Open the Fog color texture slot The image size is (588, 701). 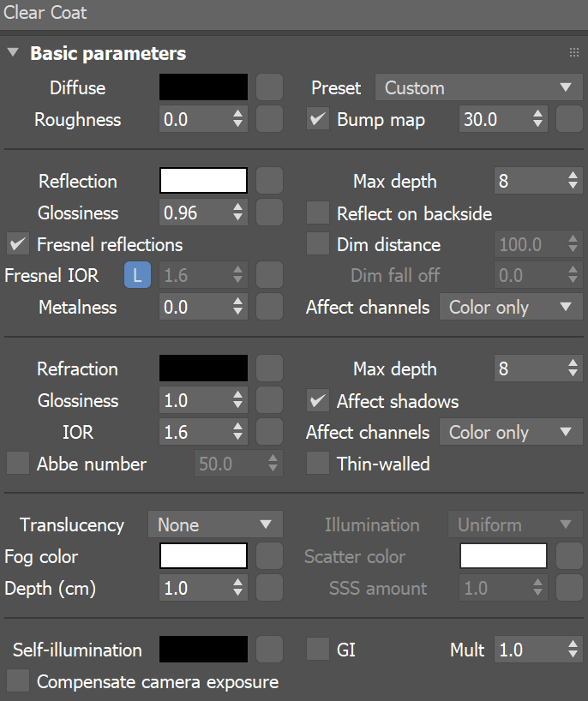[269, 556]
